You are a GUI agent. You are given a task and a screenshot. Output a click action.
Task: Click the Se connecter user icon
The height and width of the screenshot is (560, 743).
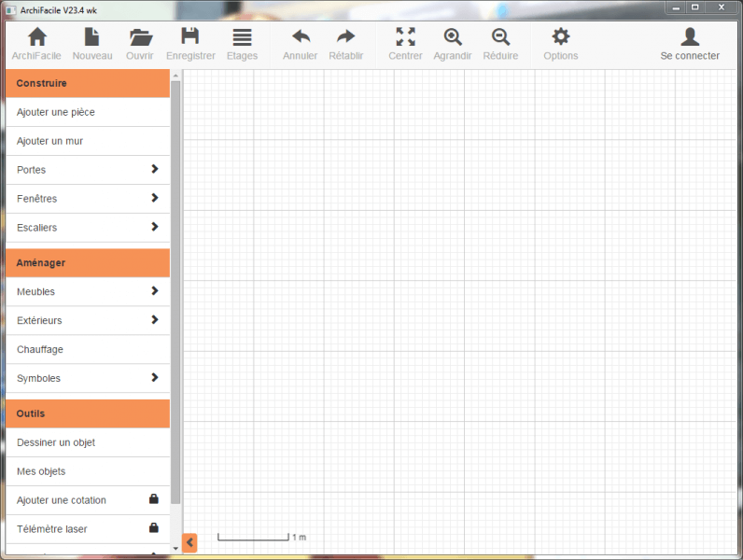pos(690,36)
